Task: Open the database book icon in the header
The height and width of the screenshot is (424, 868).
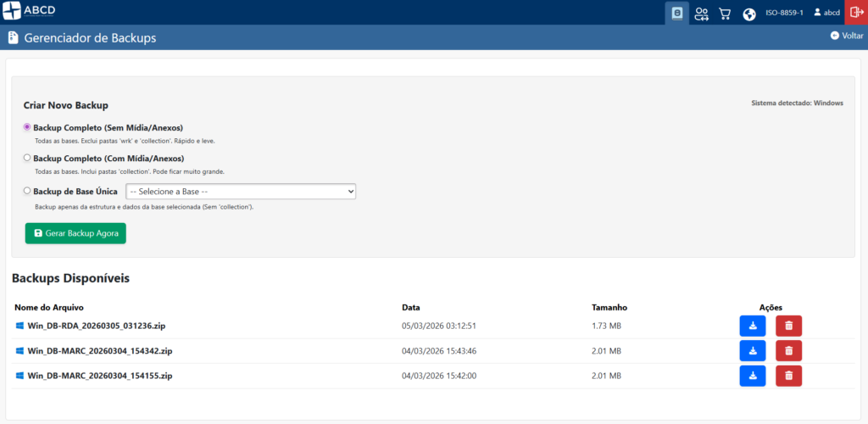Action: point(676,13)
